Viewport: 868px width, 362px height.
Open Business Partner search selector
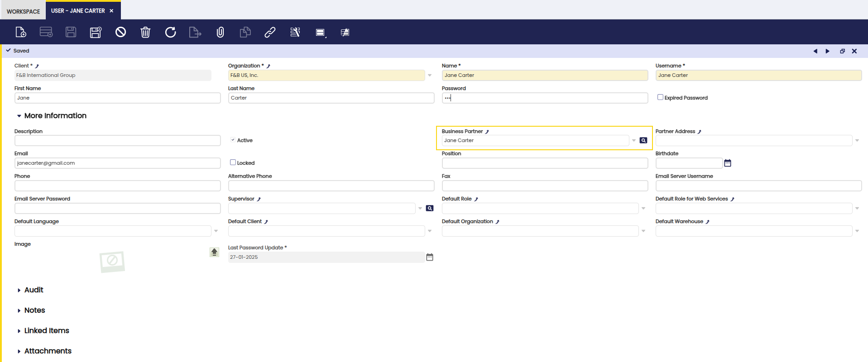[x=643, y=140]
